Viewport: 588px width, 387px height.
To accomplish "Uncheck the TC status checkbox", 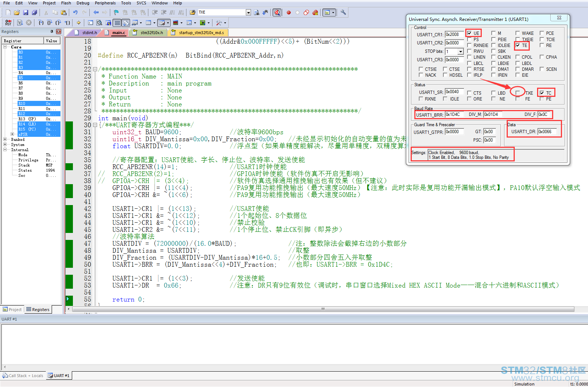I will 542,93.
